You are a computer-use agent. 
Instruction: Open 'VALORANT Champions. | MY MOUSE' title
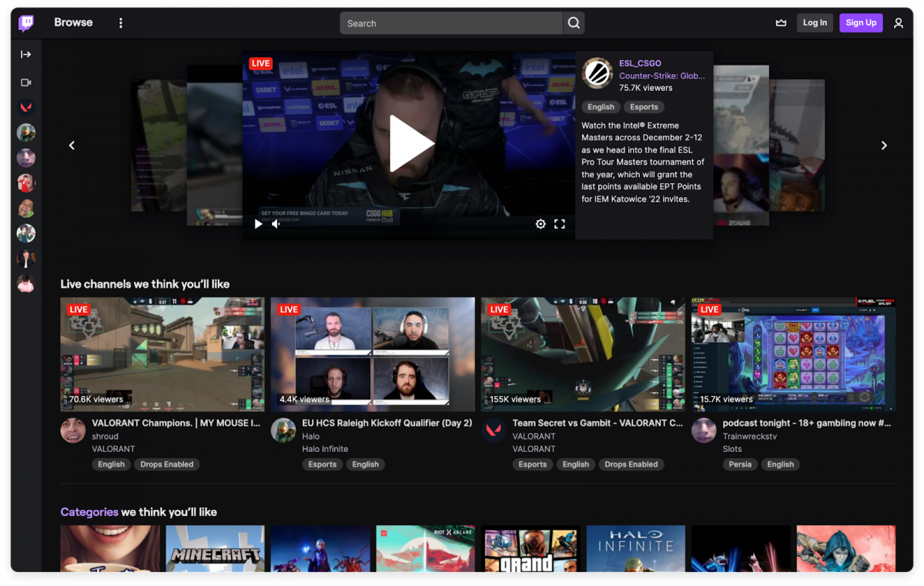tap(176, 423)
